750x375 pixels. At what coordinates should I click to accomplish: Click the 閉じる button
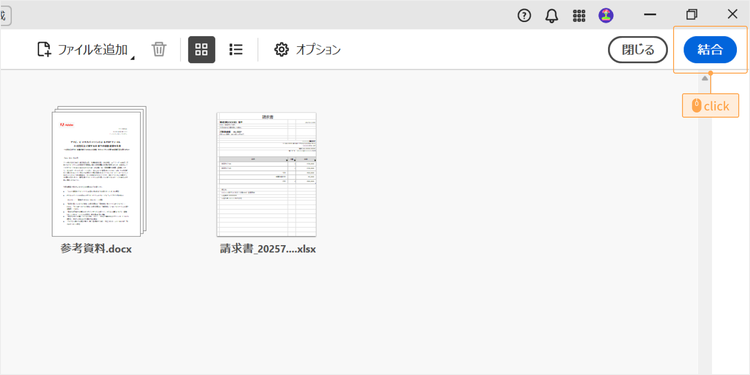click(x=638, y=50)
